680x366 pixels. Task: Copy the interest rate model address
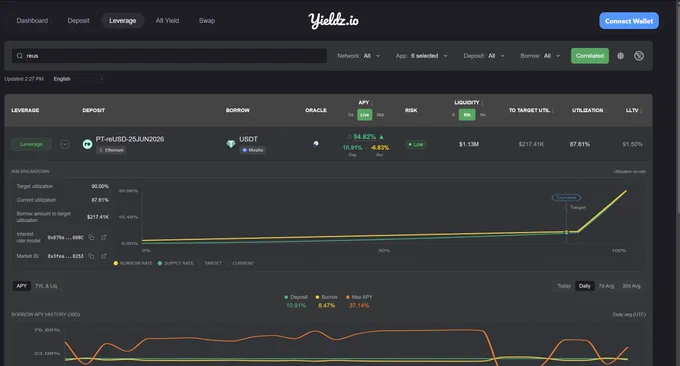(91, 237)
